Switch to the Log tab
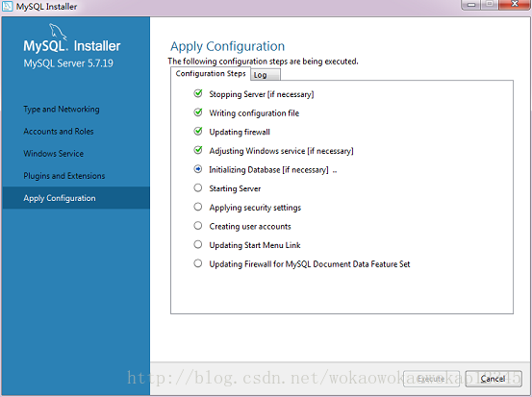532x397 pixels. [266, 75]
